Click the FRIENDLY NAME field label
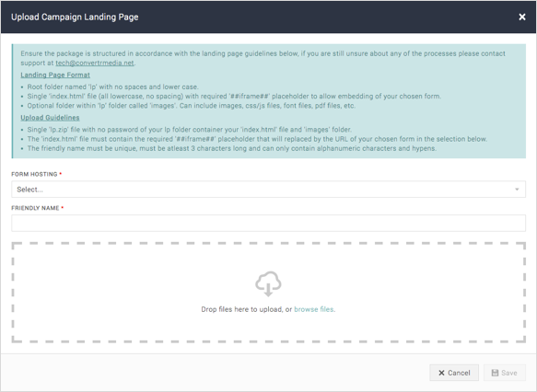This screenshot has height=392, width=537. (x=35, y=208)
